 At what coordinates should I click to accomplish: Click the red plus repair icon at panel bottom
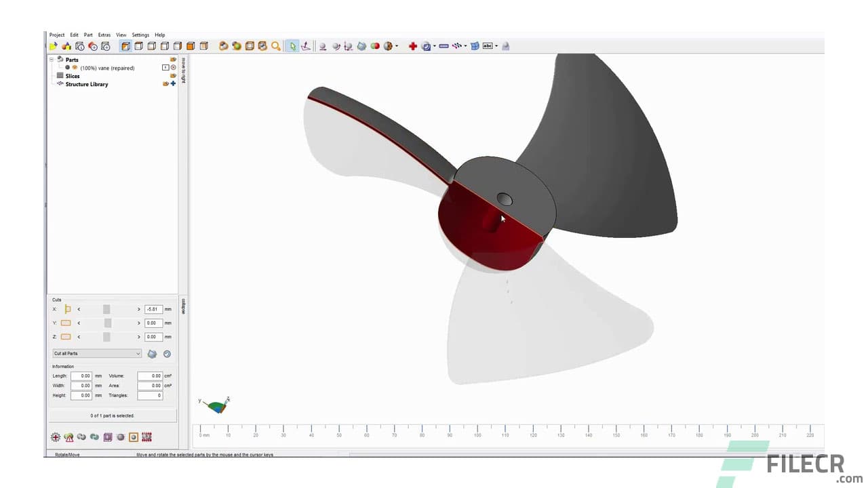point(56,436)
